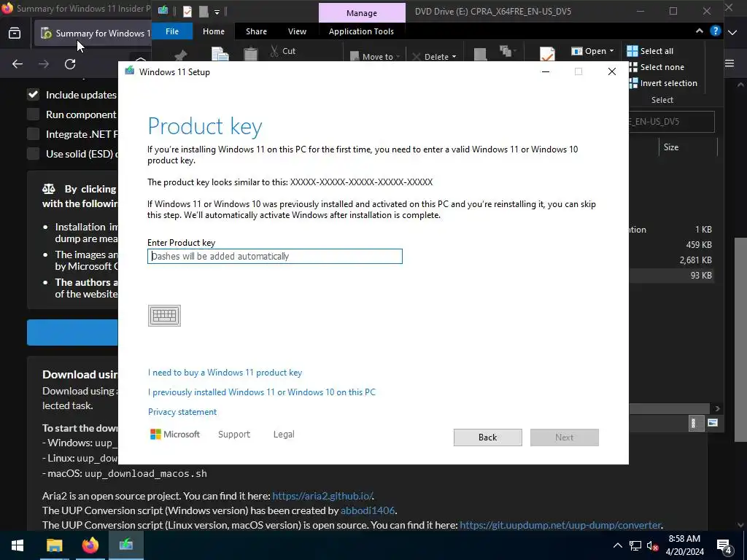
Task: Open the Firefox hamburger menu
Action: pyautogui.click(x=729, y=63)
